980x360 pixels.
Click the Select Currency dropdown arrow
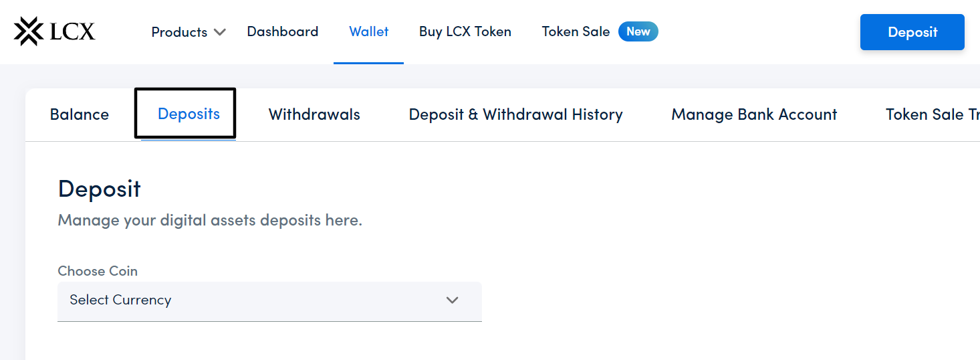pos(453,300)
